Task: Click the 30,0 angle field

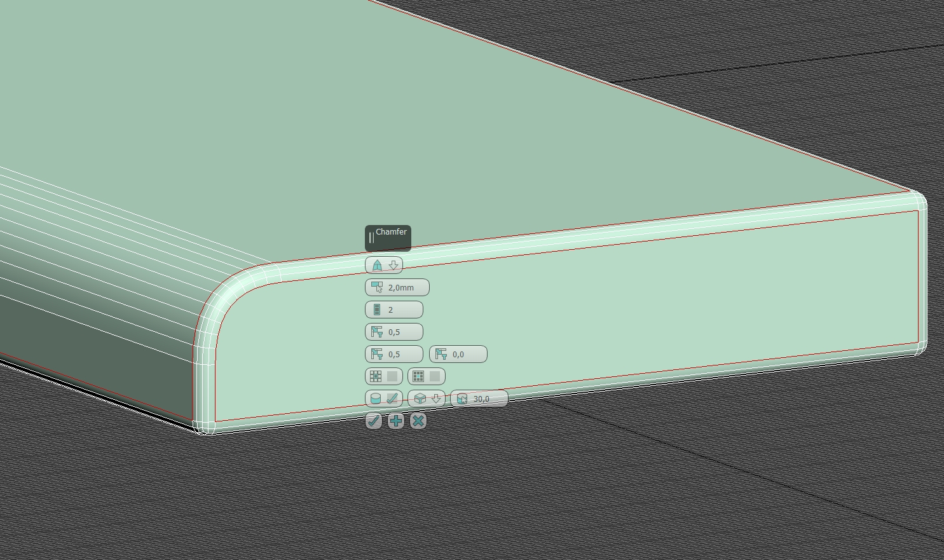Action: (x=479, y=399)
